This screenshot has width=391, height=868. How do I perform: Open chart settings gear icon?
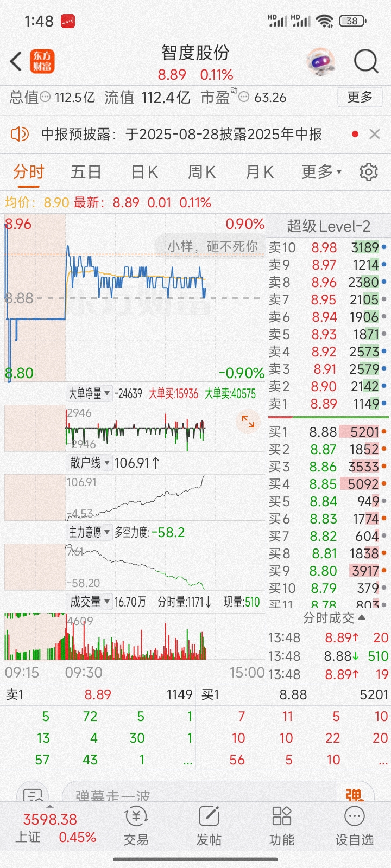pyautogui.click(x=369, y=172)
